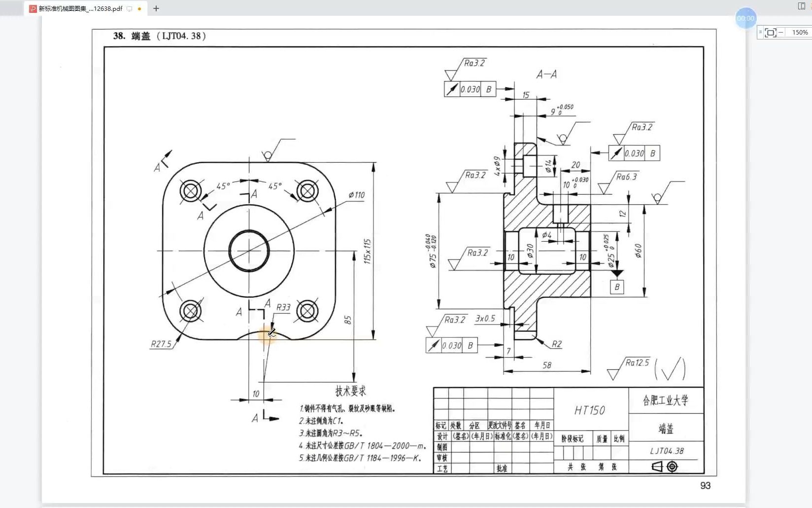Click the floating zoom toolbar grip handle
The width and height of the screenshot is (812, 508).
(x=760, y=32)
